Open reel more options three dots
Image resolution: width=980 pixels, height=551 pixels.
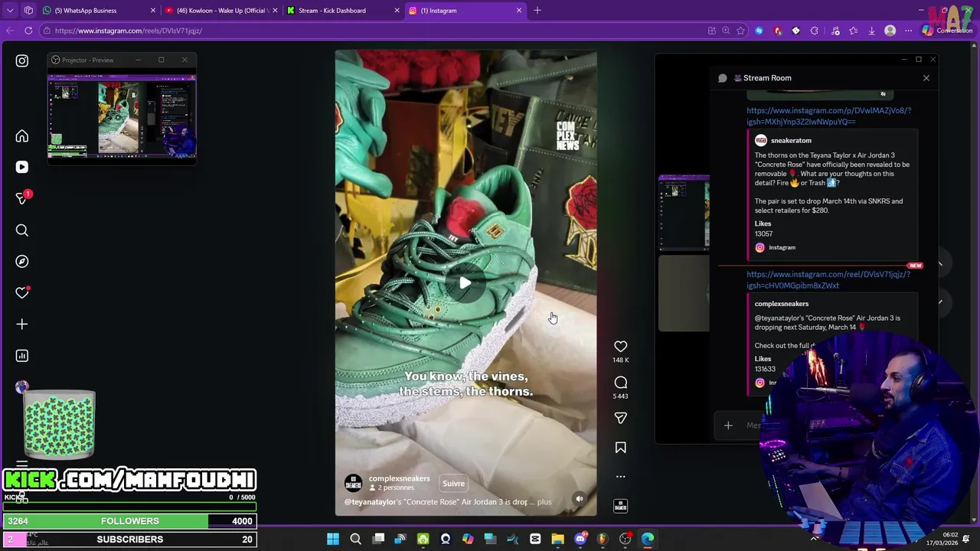pyautogui.click(x=621, y=476)
